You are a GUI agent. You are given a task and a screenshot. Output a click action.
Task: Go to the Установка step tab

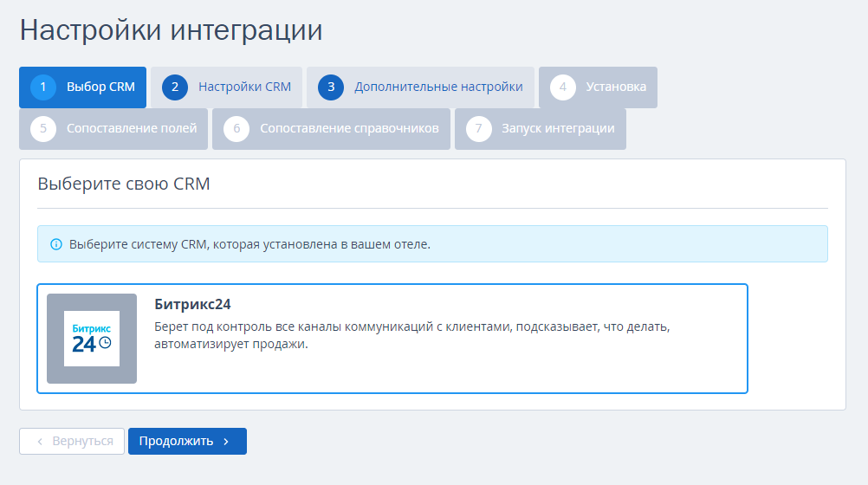click(x=598, y=87)
